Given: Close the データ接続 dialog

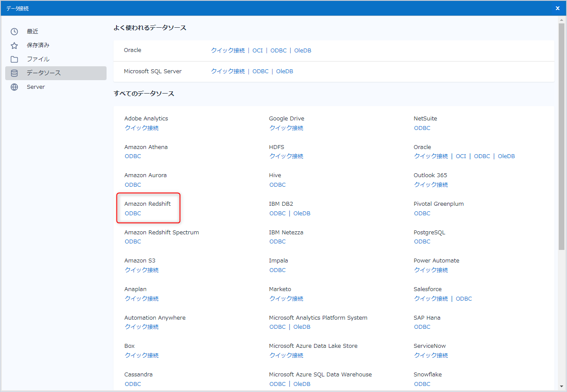Looking at the screenshot, I should (x=557, y=8).
